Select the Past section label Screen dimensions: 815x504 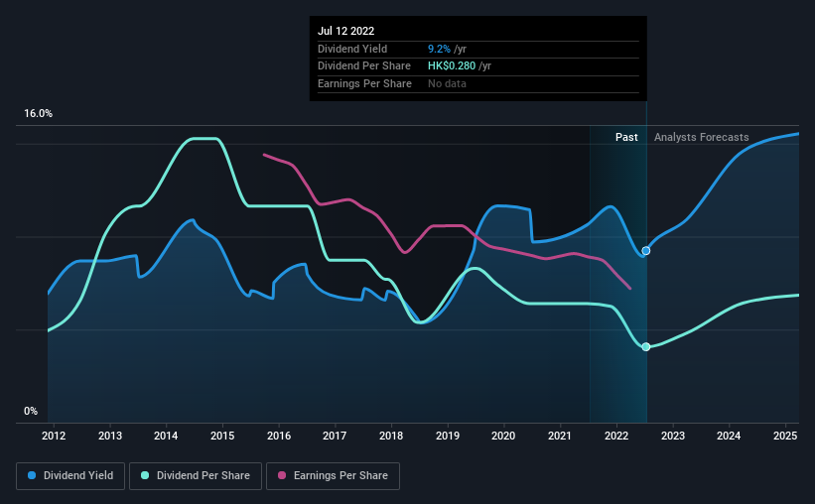[x=626, y=137]
